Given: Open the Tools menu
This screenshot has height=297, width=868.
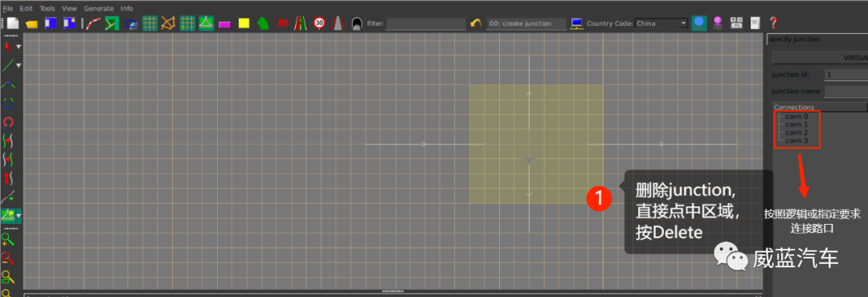Looking at the screenshot, I should click(x=47, y=9).
